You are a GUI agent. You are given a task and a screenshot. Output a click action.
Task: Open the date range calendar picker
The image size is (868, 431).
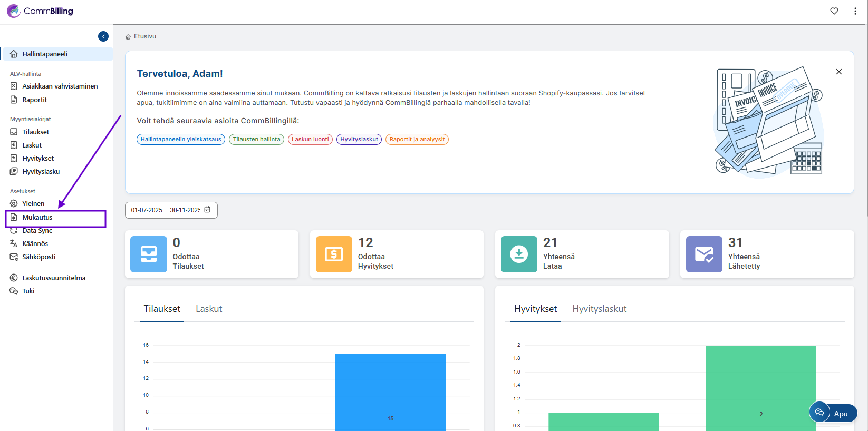207,210
